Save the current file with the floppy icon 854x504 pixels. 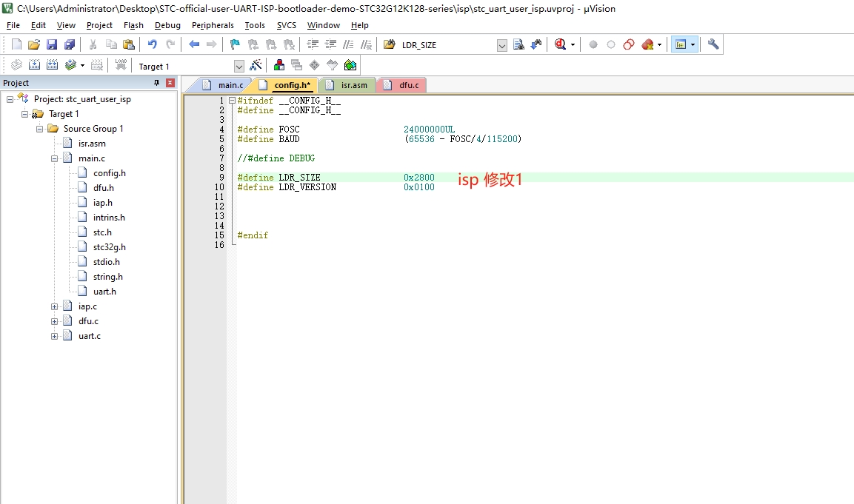pyautogui.click(x=52, y=44)
